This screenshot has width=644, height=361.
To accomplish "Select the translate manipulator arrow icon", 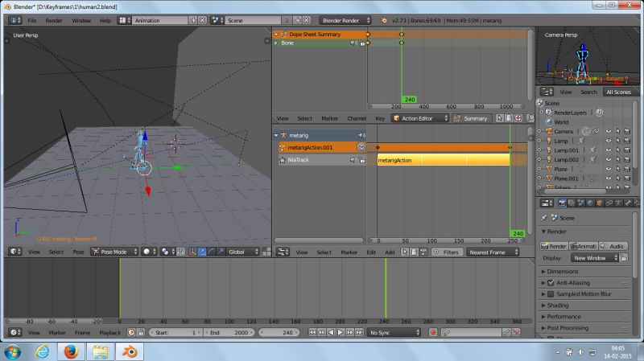I will coord(202,252).
